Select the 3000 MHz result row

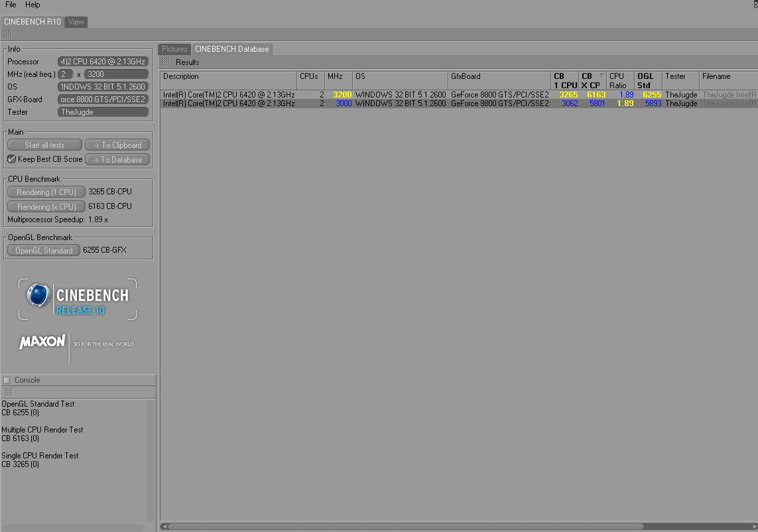click(x=459, y=103)
